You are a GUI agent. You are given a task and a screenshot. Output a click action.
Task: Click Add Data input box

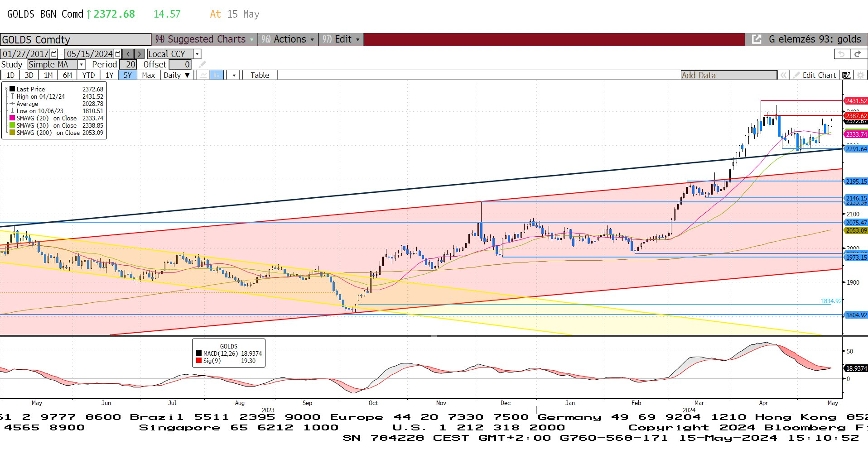pyautogui.click(x=728, y=75)
